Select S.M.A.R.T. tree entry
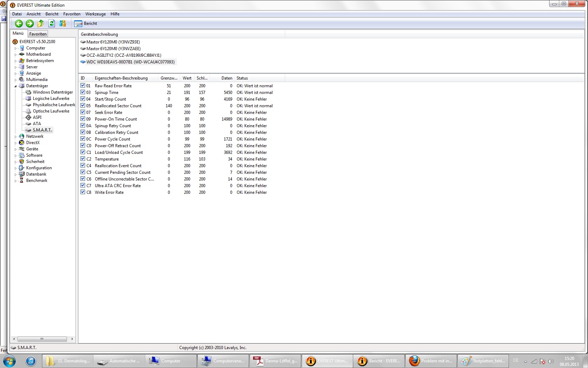The height and width of the screenshot is (368, 588). point(42,130)
